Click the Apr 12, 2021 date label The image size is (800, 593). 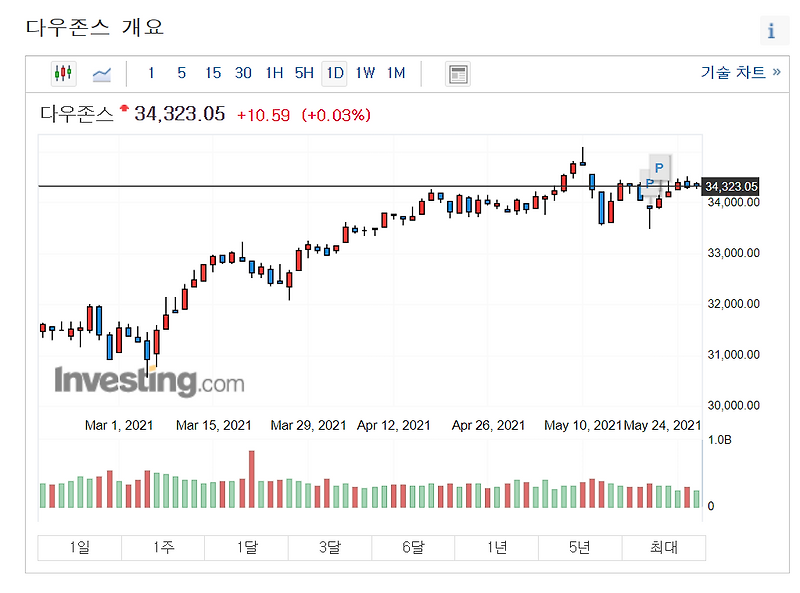pyautogui.click(x=393, y=426)
